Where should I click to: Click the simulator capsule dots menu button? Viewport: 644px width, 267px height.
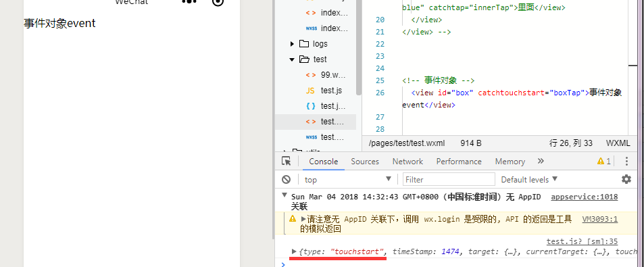tap(189, 1)
